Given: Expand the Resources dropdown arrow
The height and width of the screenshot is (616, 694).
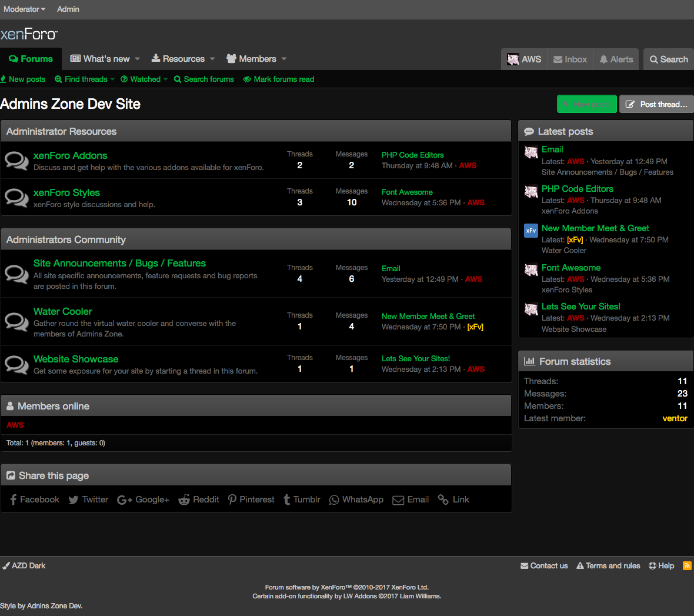Looking at the screenshot, I should tap(212, 59).
